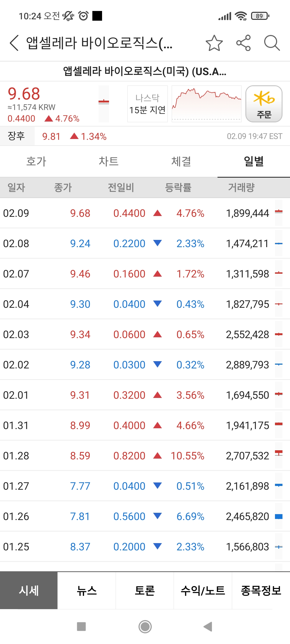Open the share icon
The image size is (290, 644).
[x=243, y=43]
